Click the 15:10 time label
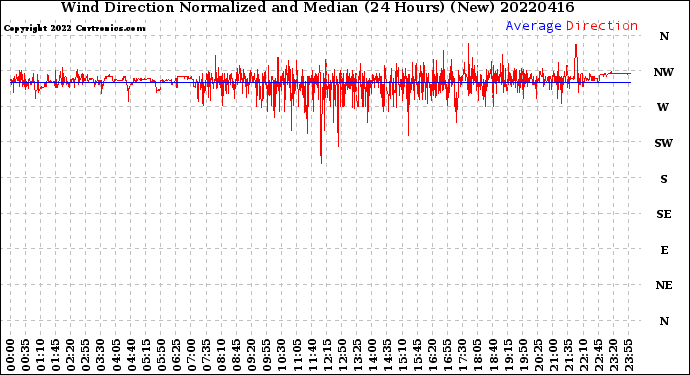The height and width of the screenshot is (375, 690). [402, 355]
